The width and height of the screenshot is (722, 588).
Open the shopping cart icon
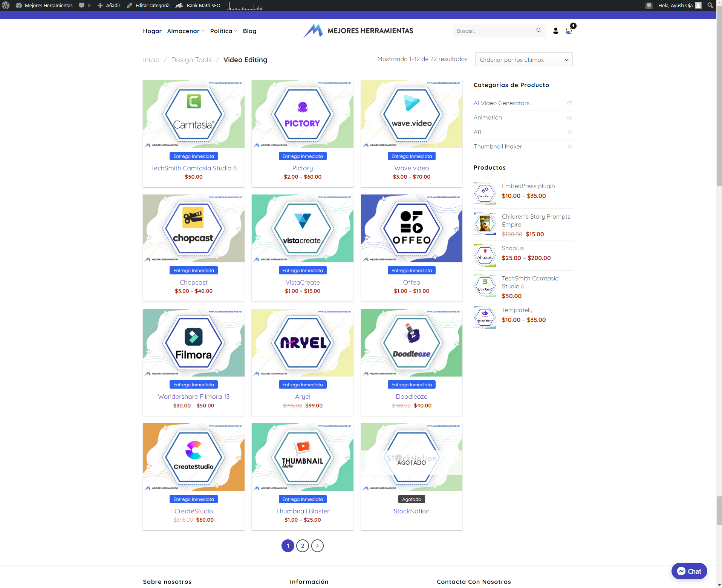click(569, 31)
